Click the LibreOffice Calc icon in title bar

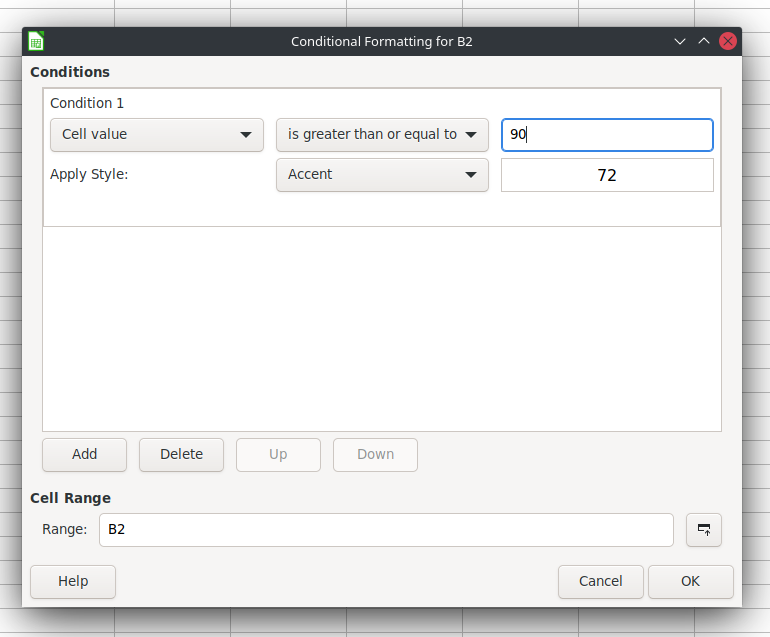(x=36, y=41)
